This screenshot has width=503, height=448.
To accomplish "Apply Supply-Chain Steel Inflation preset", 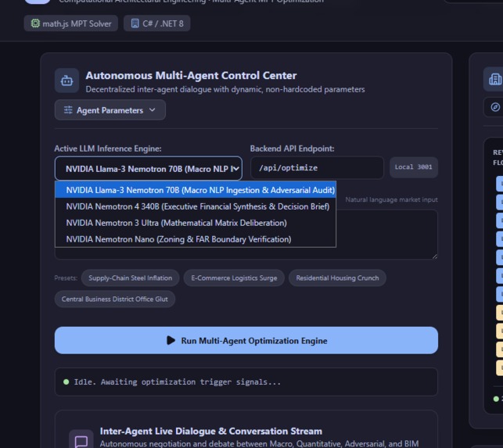I will coord(130,278).
